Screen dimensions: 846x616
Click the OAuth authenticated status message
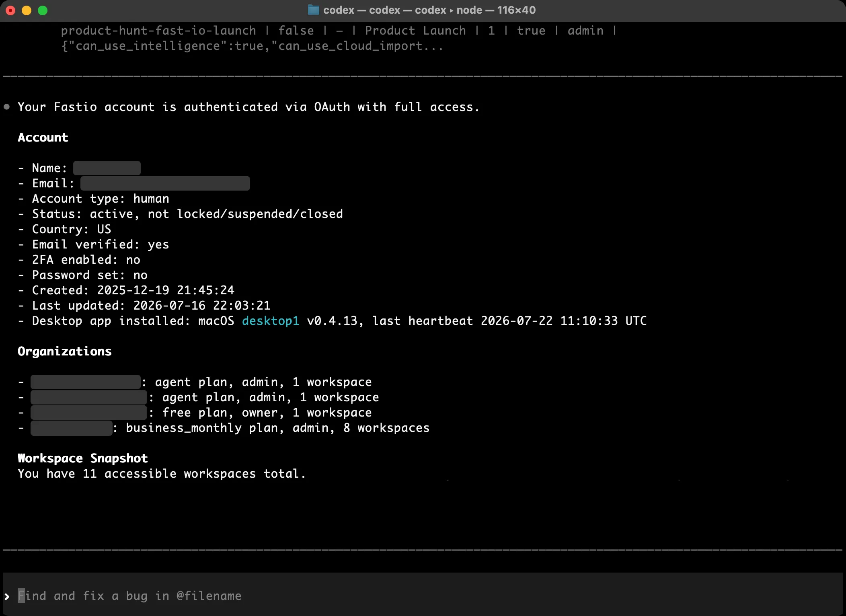248,107
